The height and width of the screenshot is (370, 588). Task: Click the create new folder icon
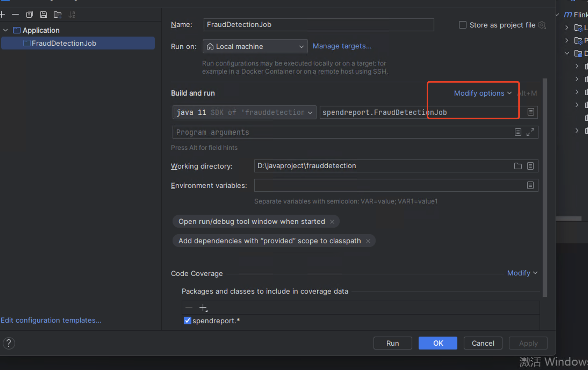58,14
